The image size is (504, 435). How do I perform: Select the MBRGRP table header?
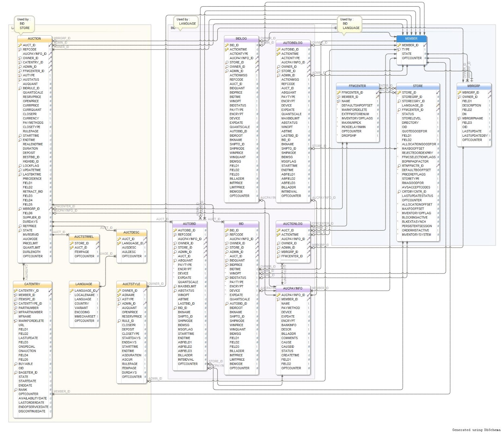474,86
